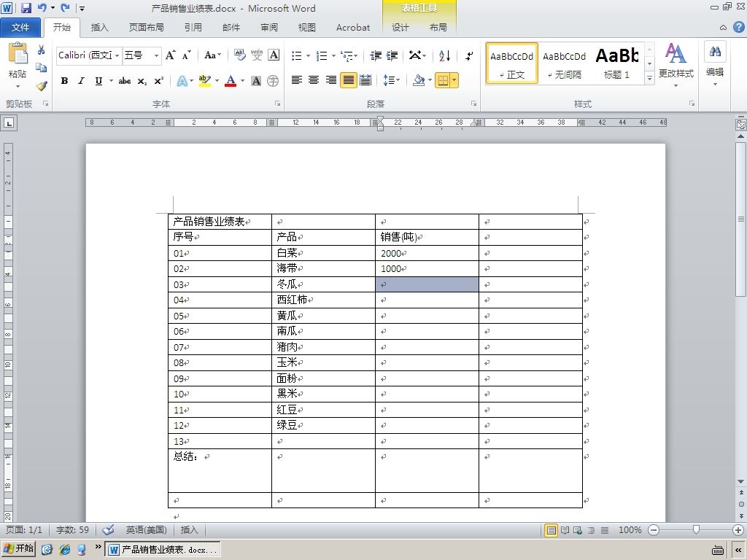This screenshot has width=747, height=560.
Task: Open the 设计 table Design tab
Action: (400, 28)
